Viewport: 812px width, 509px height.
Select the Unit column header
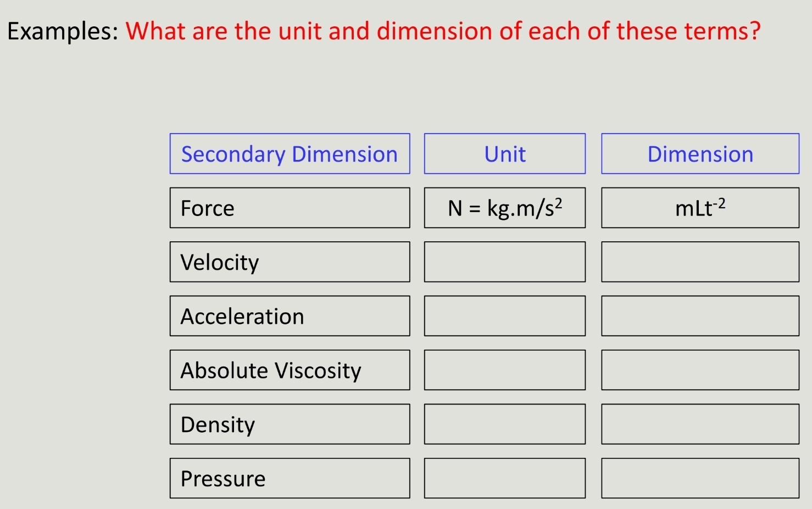point(504,154)
